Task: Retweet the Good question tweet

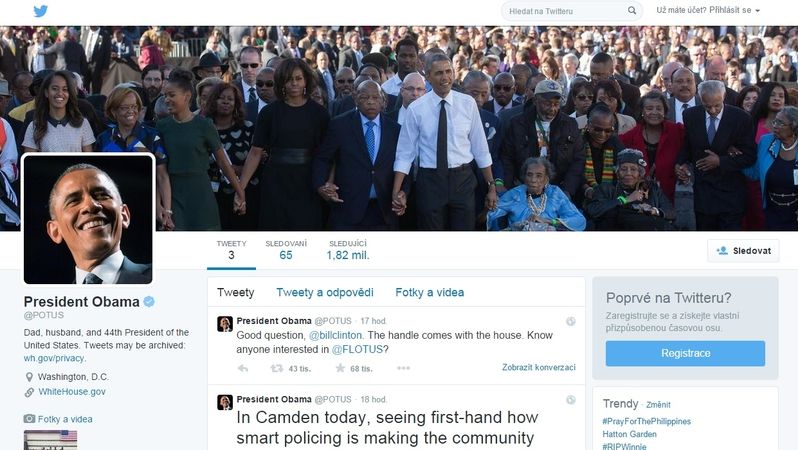Action: (x=276, y=368)
